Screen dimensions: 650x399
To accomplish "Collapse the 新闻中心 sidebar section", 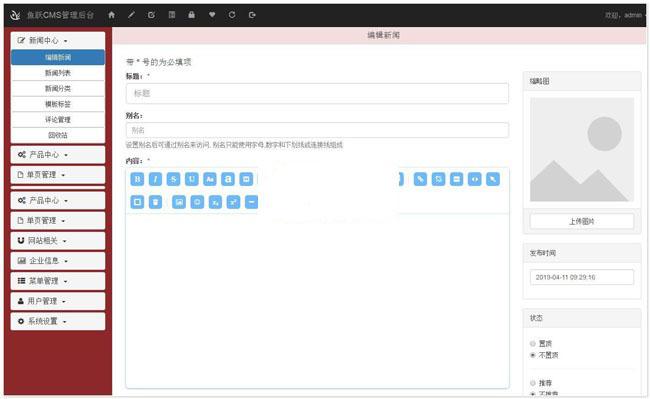I will [58, 41].
